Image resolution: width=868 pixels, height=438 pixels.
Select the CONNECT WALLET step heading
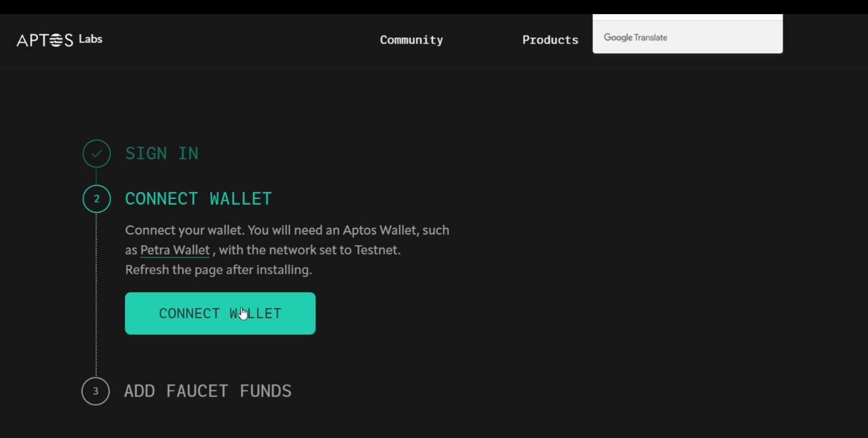tap(198, 199)
